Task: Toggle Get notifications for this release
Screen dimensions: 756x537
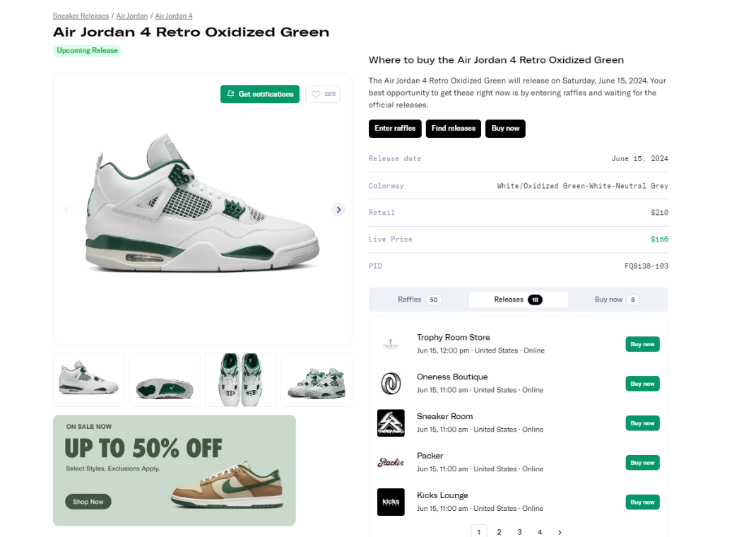Action: (260, 94)
